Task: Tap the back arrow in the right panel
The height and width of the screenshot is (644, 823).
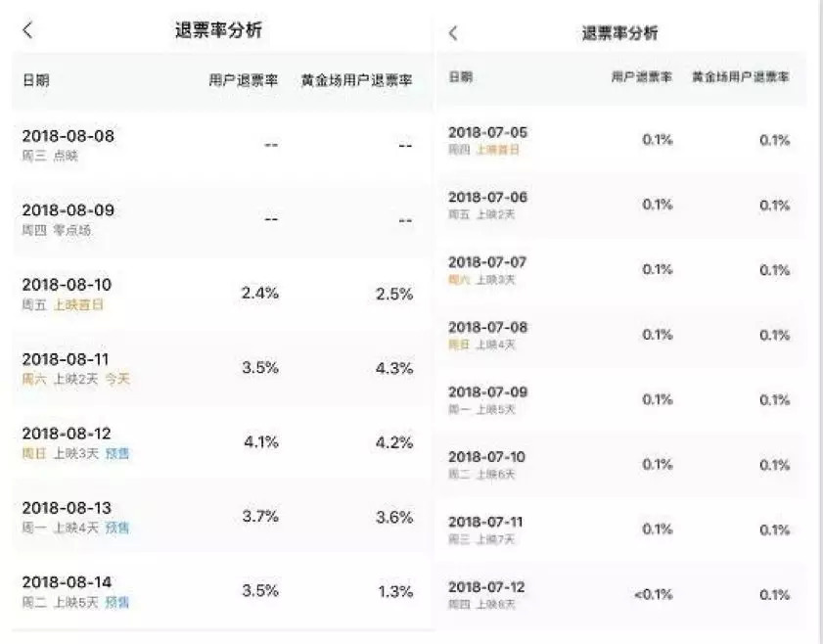Action: click(452, 33)
